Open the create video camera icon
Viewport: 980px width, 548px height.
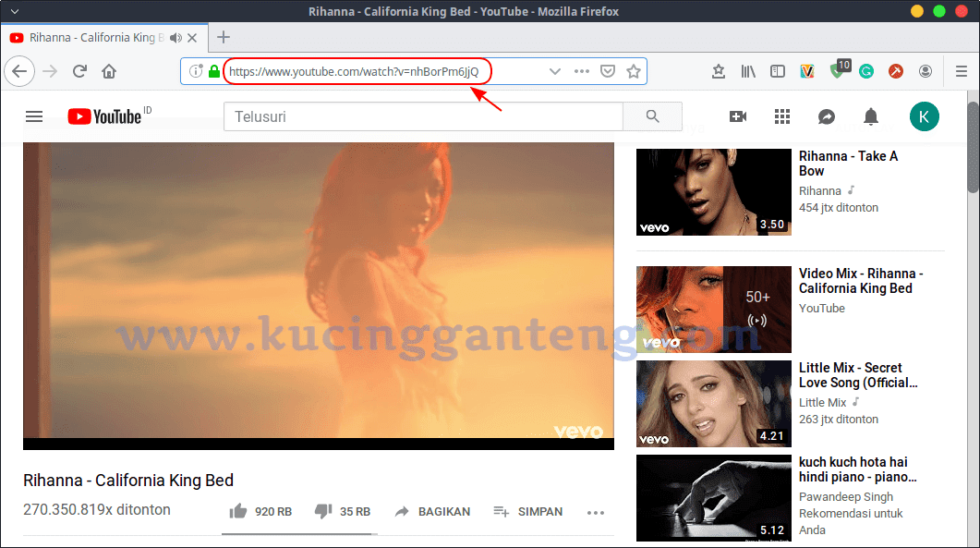(x=738, y=116)
